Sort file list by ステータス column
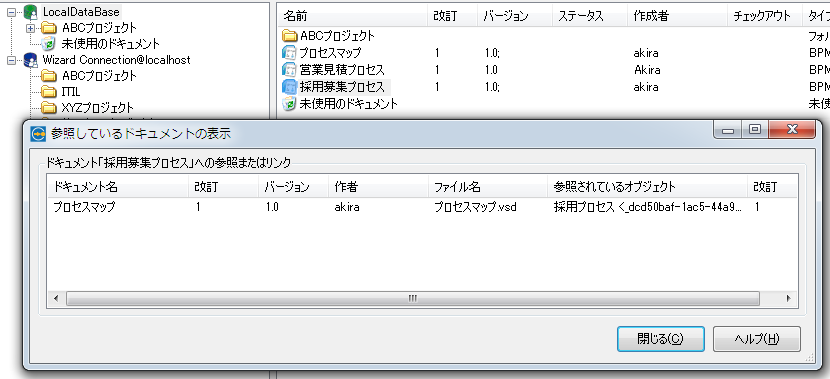The width and height of the screenshot is (830, 379). (590, 16)
